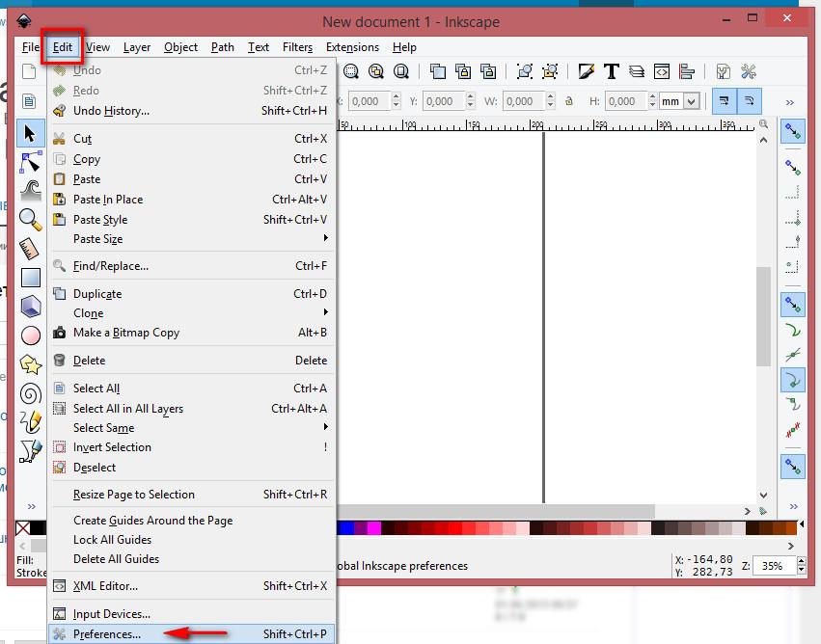This screenshot has width=821, height=644.
Task: Toggle scale stroke width with object
Action: click(x=725, y=101)
